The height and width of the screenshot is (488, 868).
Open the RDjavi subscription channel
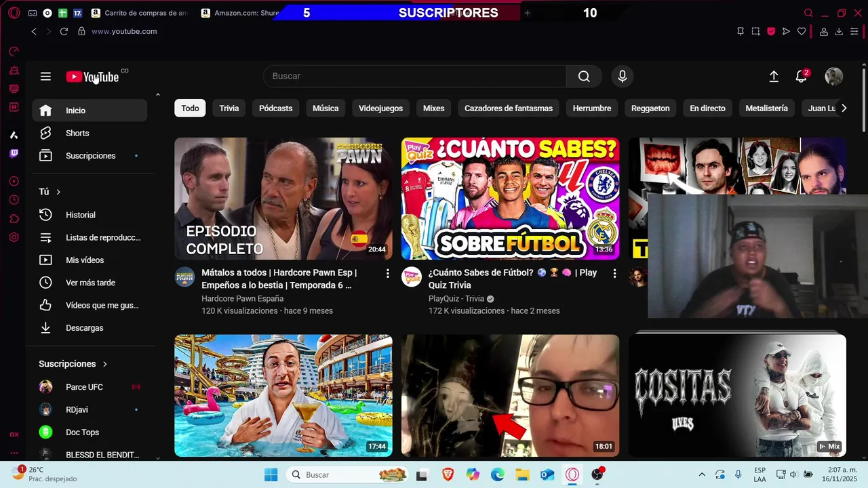90,409
